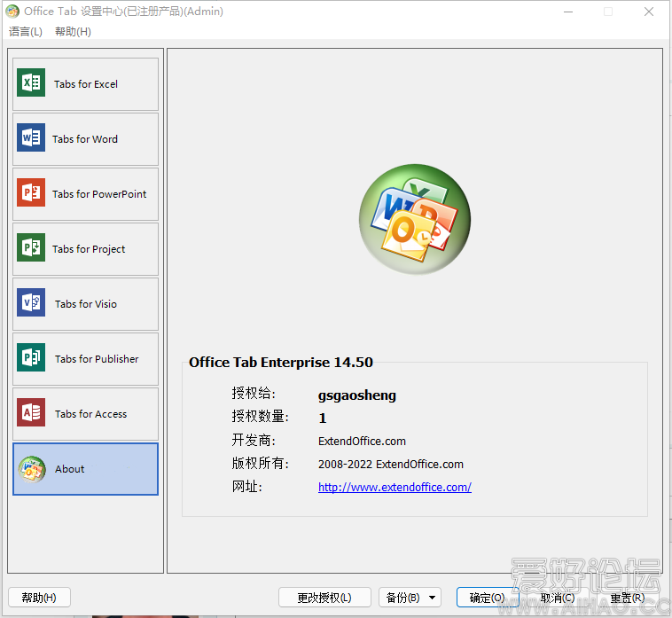672x618 pixels.
Task: Click the Project icon in sidebar
Action: pyautogui.click(x=31, y=247)
